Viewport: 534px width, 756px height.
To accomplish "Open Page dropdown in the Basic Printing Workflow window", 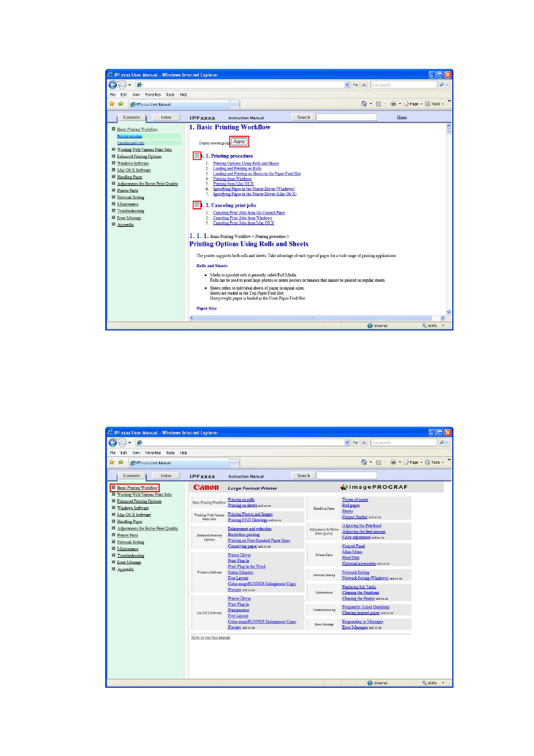I will click(413, 104).
